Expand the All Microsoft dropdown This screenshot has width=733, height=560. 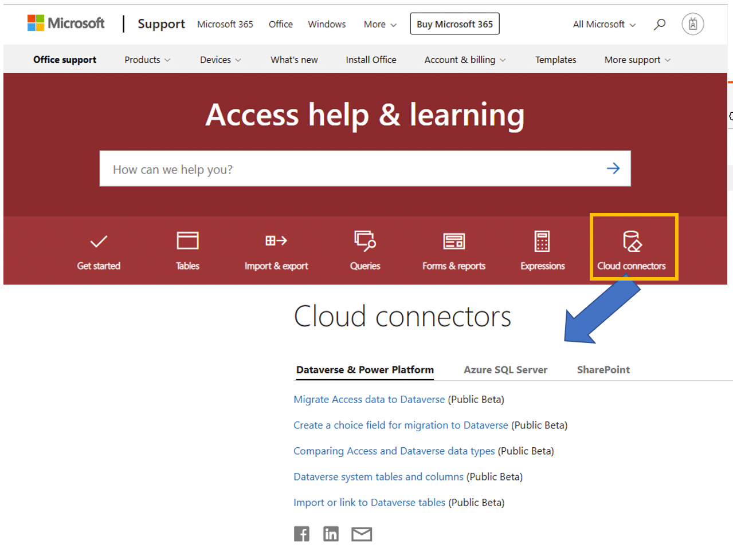click(x=604, y=24)
